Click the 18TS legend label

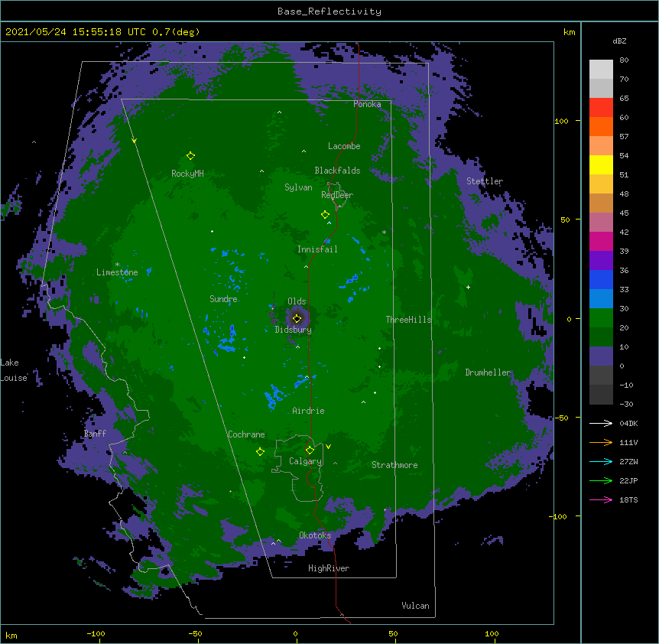[628, 499]
